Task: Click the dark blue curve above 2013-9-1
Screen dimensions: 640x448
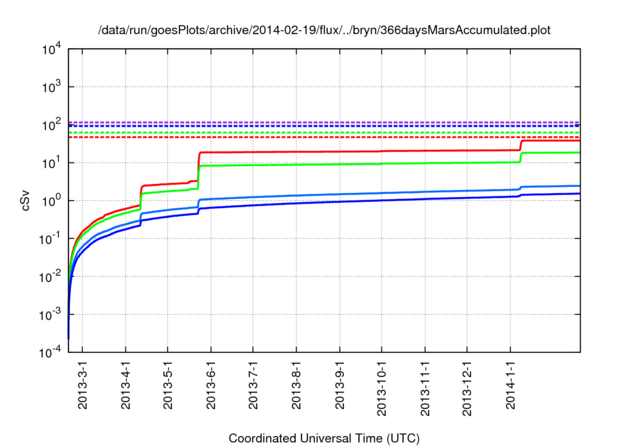Action: pyautogui.click(x=340, y=201)
